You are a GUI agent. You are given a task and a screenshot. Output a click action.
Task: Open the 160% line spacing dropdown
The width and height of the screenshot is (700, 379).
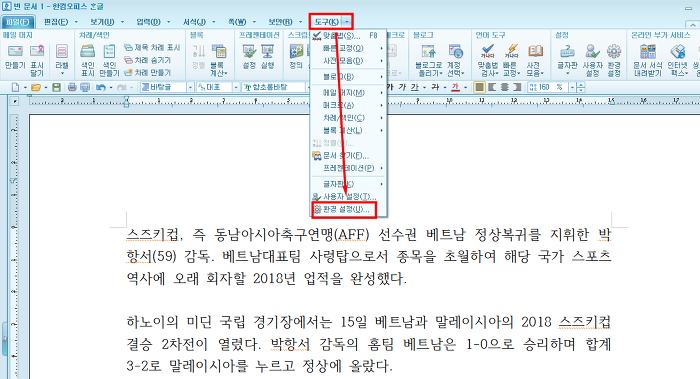click(x=572, y=87)
